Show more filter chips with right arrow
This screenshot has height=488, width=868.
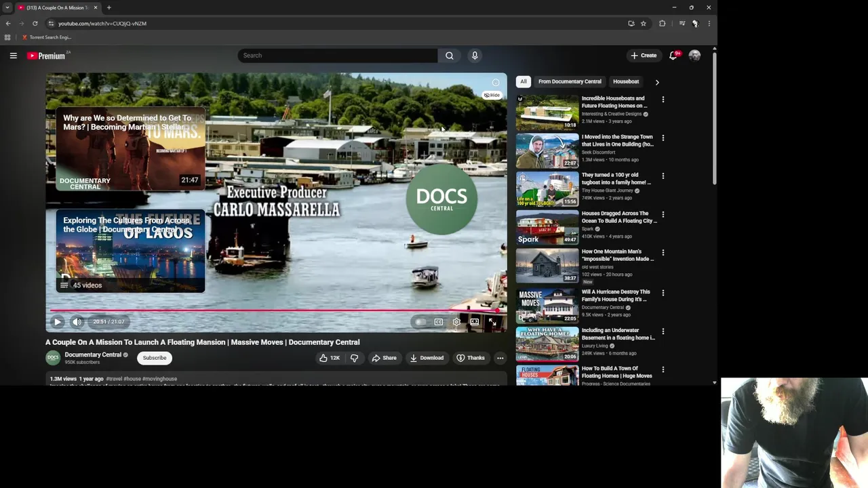656,82
